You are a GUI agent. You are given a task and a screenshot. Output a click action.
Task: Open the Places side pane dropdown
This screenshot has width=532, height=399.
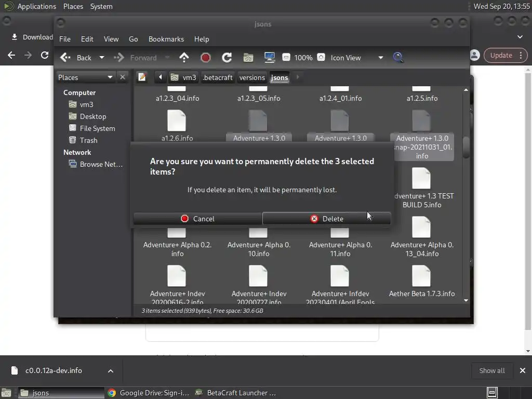[x=85, y=77]
